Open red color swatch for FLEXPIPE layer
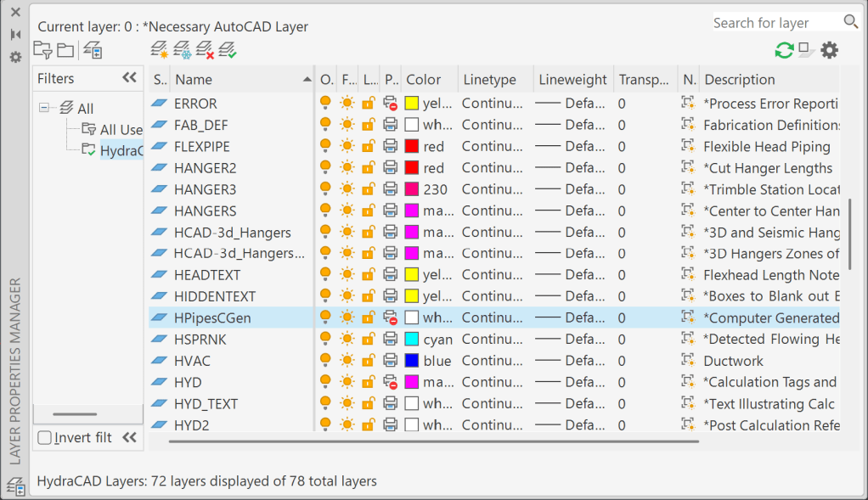868x500 pixels. pyautogui.click(x=411, y=146)
